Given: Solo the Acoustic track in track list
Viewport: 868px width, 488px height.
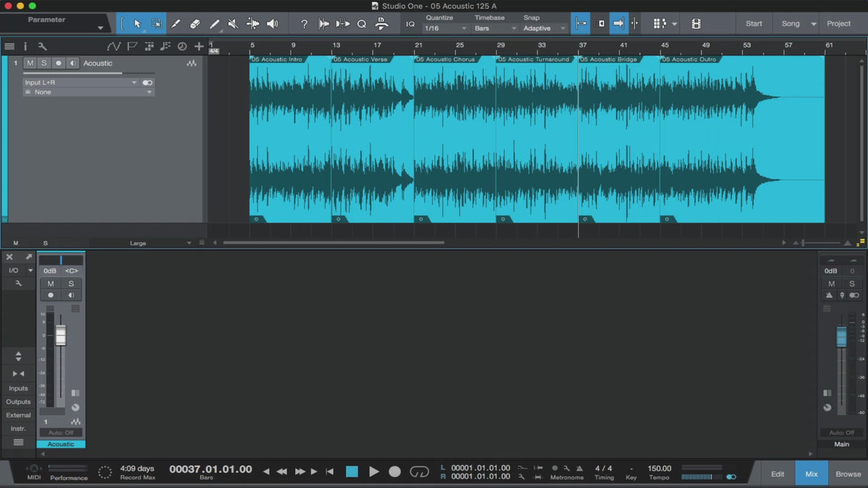Looking at the screenshot, I should click(x=43, y=63).
